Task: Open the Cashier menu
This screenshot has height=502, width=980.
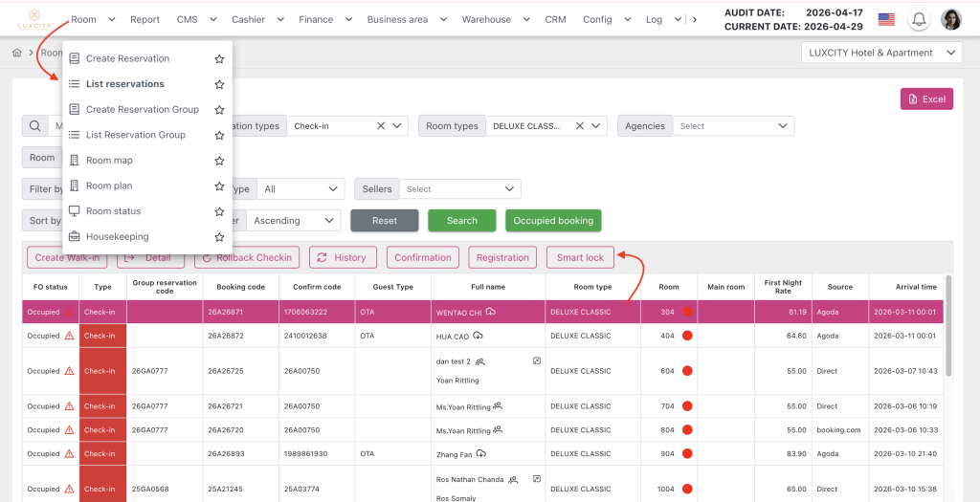Action: [x=257, y=19]
